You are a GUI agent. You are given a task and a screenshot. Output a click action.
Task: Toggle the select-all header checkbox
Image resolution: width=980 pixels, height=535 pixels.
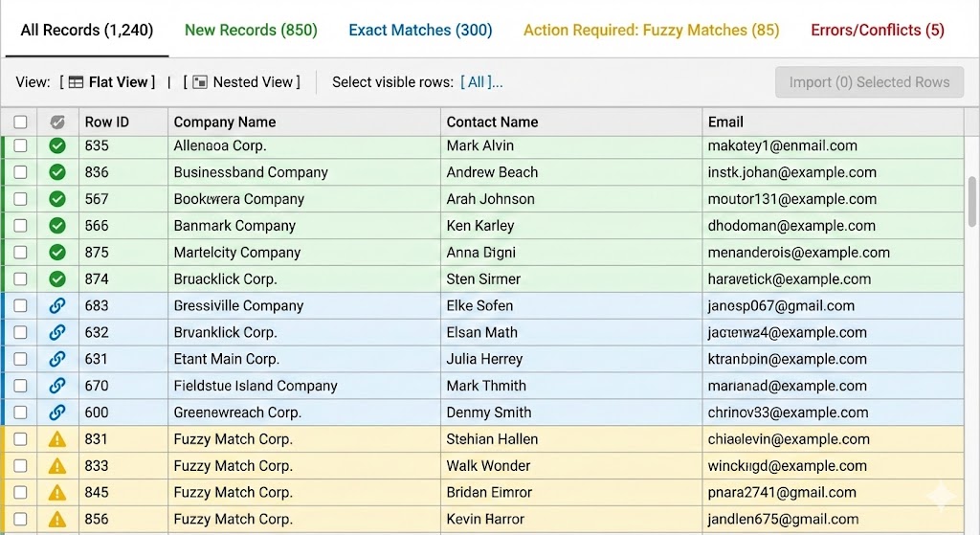pyautogui.click(x=20, y=122)
